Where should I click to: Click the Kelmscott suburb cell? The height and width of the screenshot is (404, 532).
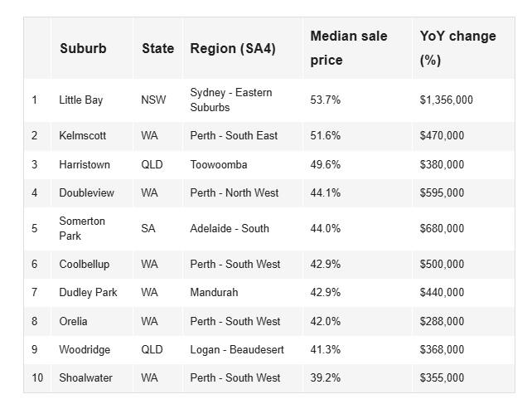click(x=83, y=135)
